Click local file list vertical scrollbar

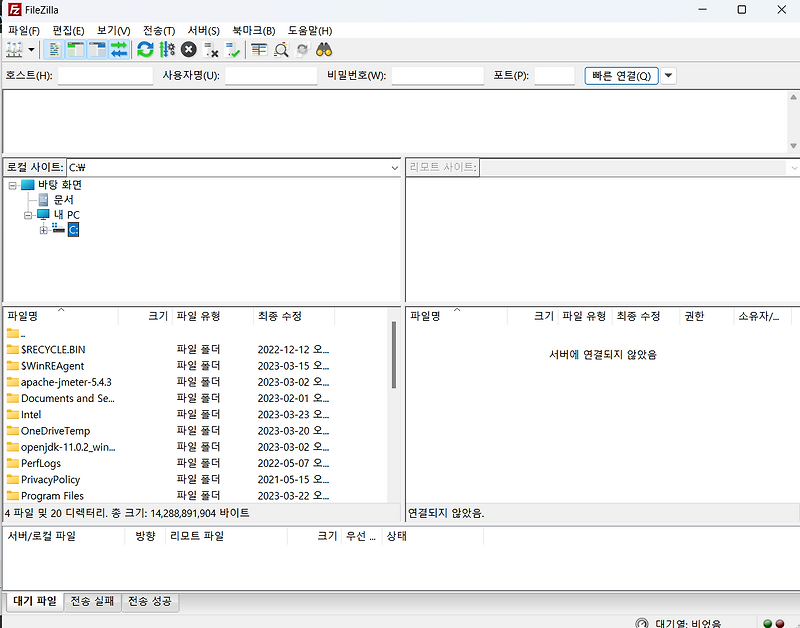[394, 355]
